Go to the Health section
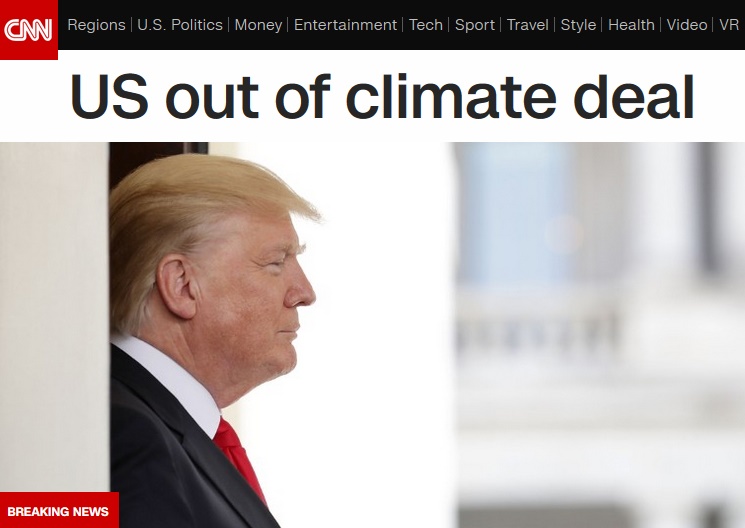 click(631, 25)
